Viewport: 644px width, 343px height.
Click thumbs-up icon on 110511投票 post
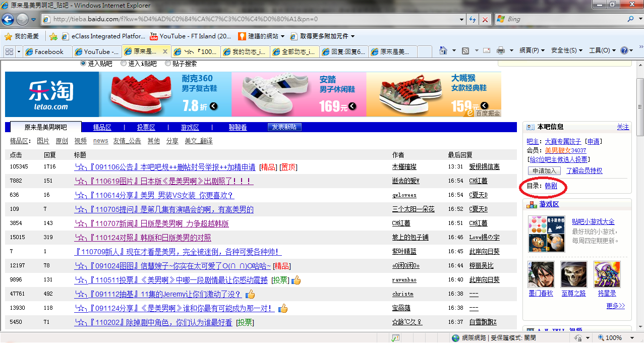tap(296, 279)
